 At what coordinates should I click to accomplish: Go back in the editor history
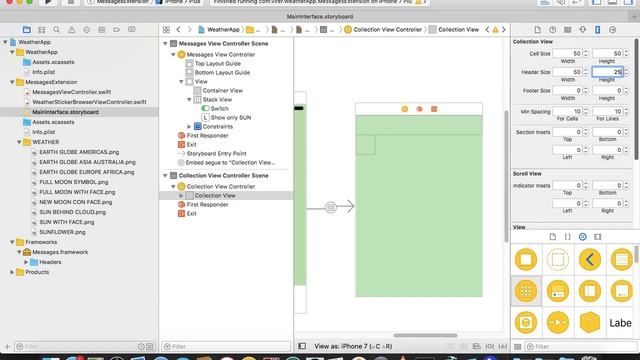tap(178, 30)
